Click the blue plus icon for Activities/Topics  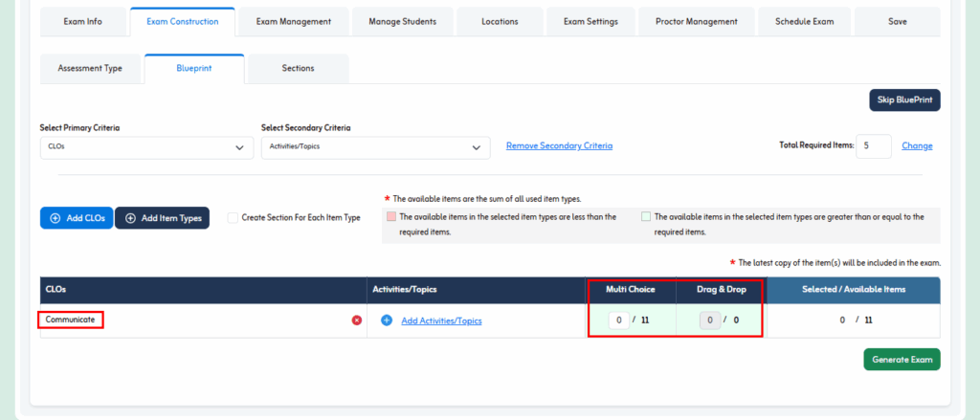click(x=387, y=321)
